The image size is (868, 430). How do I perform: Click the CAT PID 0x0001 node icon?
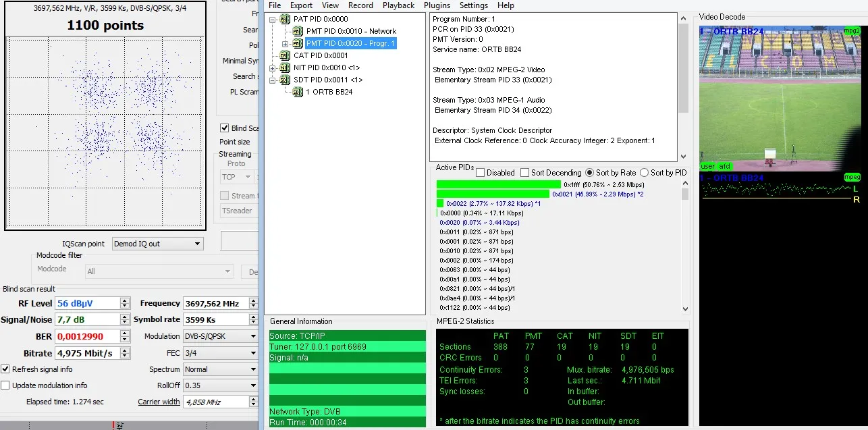(x=284, y=56)
